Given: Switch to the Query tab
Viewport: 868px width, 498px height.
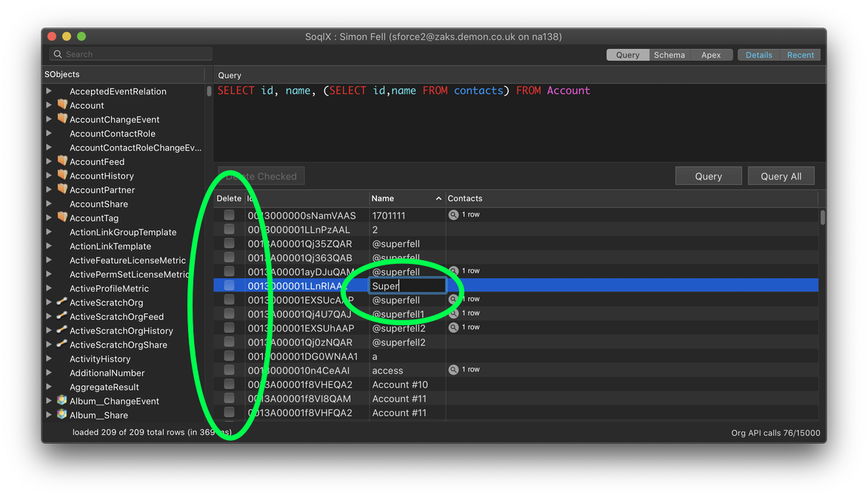Looking at the screenshot, I should pyautogui.click(x=628, y=55).
